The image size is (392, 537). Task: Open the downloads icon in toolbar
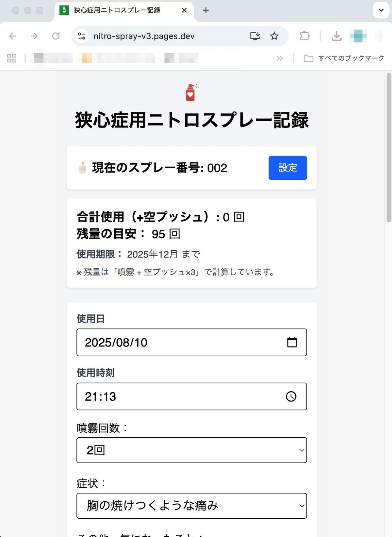[x=336, y=36]
